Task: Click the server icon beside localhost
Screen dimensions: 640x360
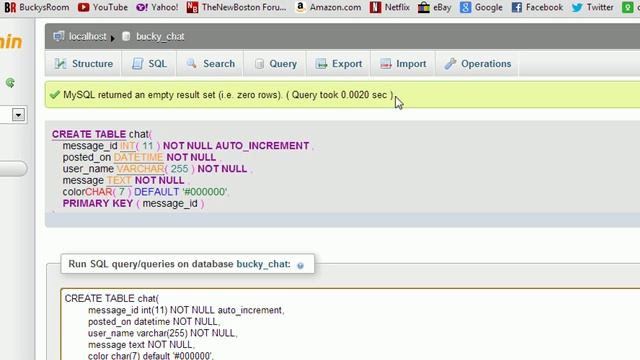Action: 59,36
